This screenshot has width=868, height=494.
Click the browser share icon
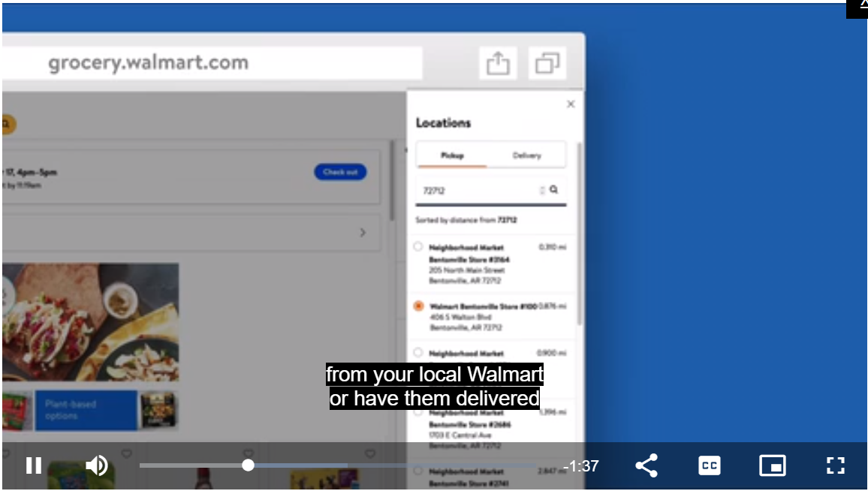(498, 63)
